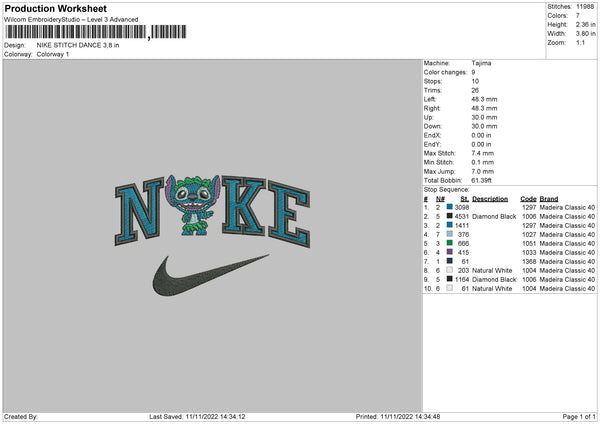Select thread code 1368 in stop row 7
Image resolution: width=600 pixels, height=424 pixels.
coord(529,261)
